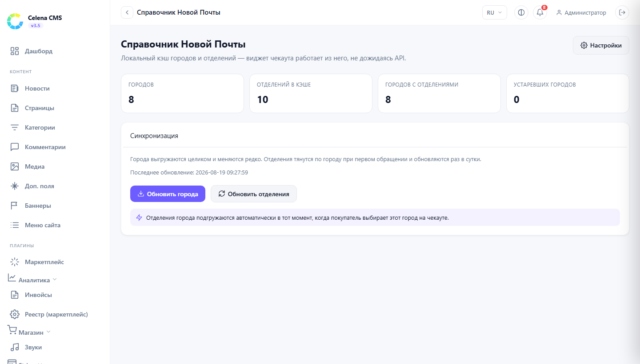The height and width of the screenshot is (364, 640).
Task: Open the Категории menu item
Action: (x=55, y=127)
